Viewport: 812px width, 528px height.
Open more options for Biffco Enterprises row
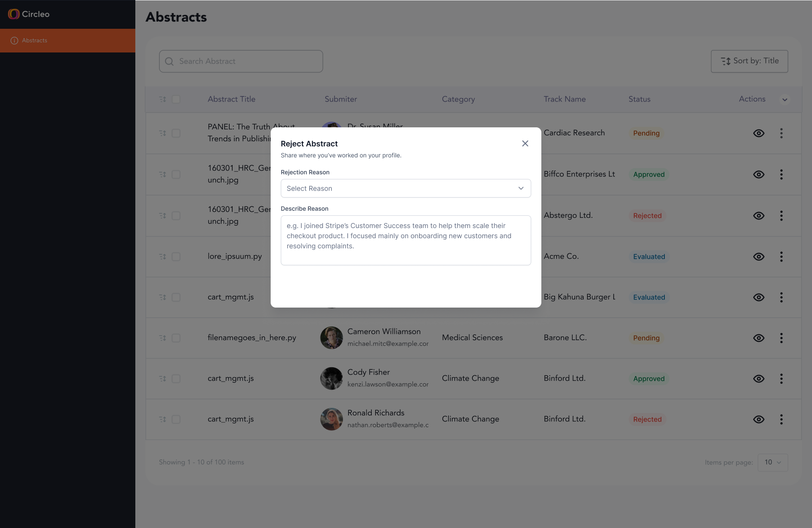pyautogui.click(x=781, y=174)
